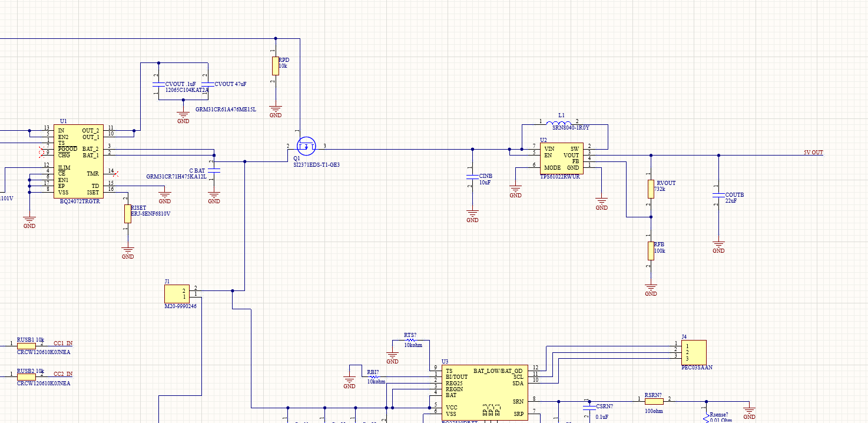The height and width of the screenshot is (423, 868).
Task: Select the CINB capacitor symbol
Action: (x=472, y=177)
